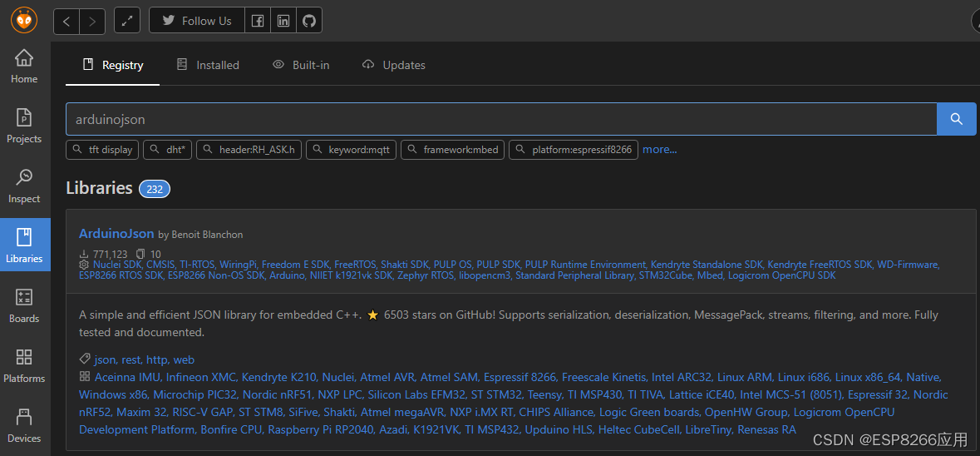Open the Linux x86_64 platform link
Viewport: 980px width, 456px height.
(x=868, y=377)
